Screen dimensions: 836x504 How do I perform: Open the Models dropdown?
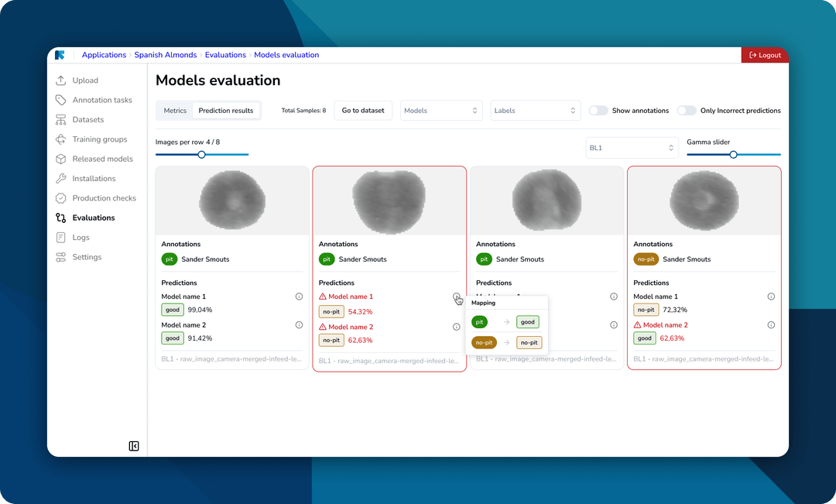(441, 110)
